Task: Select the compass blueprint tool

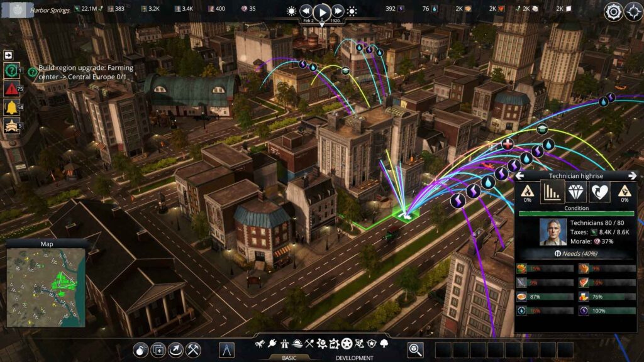Action: (x=226, y=349)
